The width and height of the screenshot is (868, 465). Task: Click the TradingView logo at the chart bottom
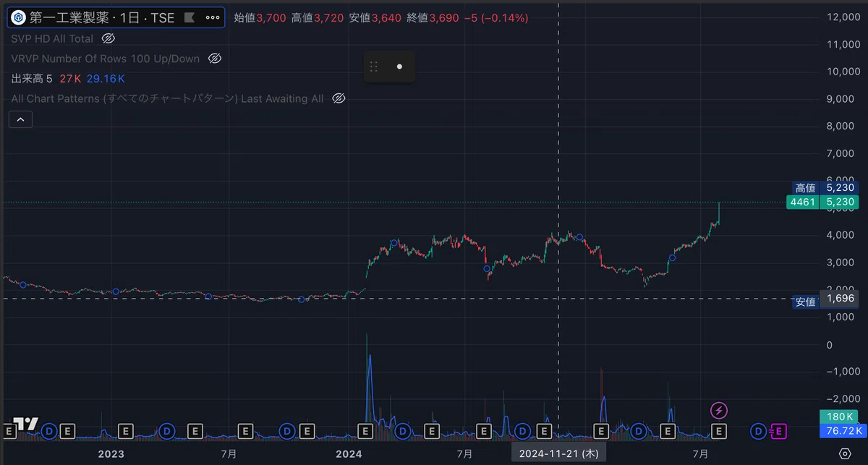pyautogui.click(x=27, y=425)
